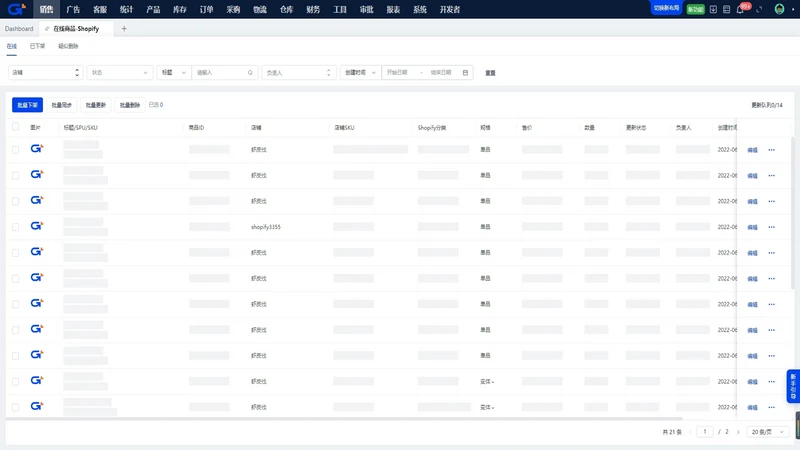The image size is (800, 450).
Task: Click the magnifier search icon in filter input
Action: (250, 72)
